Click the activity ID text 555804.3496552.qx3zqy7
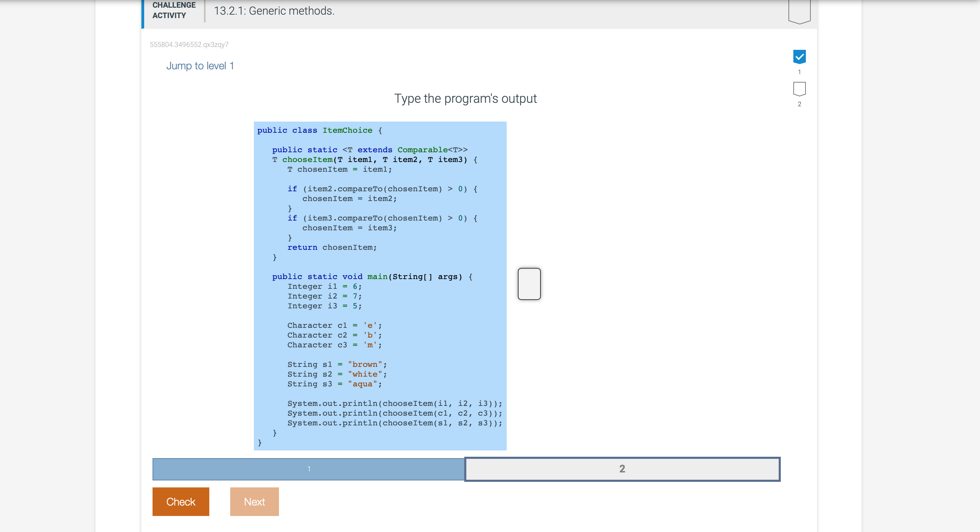This screenshot has height=532, width=980. [189, 45]
